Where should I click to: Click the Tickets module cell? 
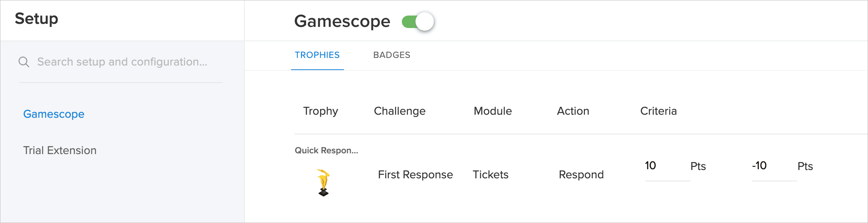pos(490,175)
